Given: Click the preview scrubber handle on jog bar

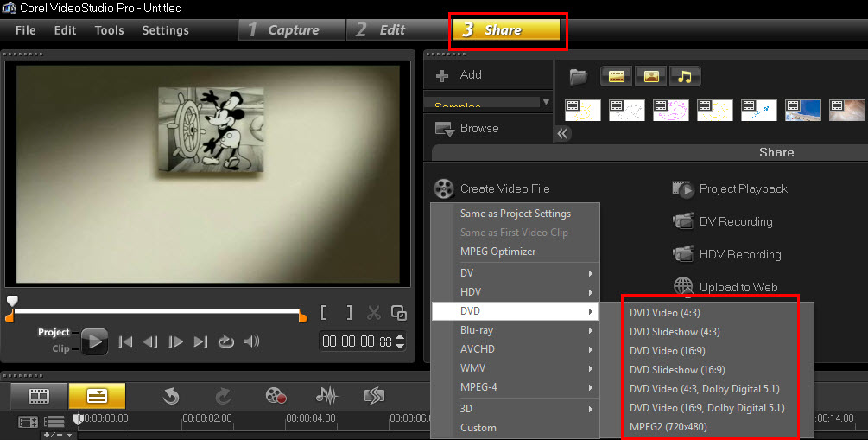Looking at the screenshot, I should click(11, 301).
